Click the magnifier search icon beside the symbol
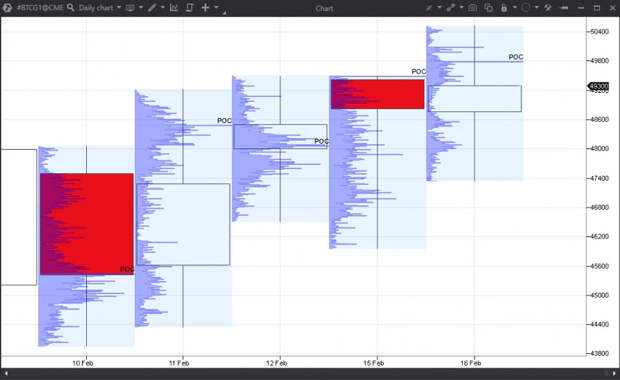 (x=70, y=8)
